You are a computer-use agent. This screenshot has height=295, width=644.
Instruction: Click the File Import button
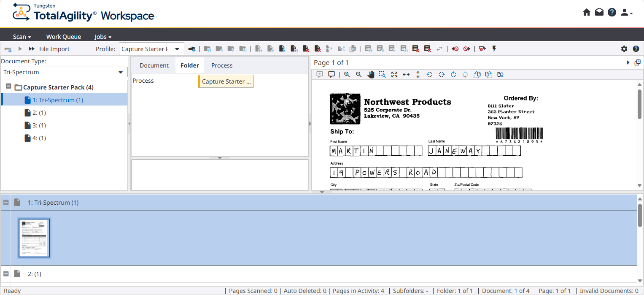54,49
